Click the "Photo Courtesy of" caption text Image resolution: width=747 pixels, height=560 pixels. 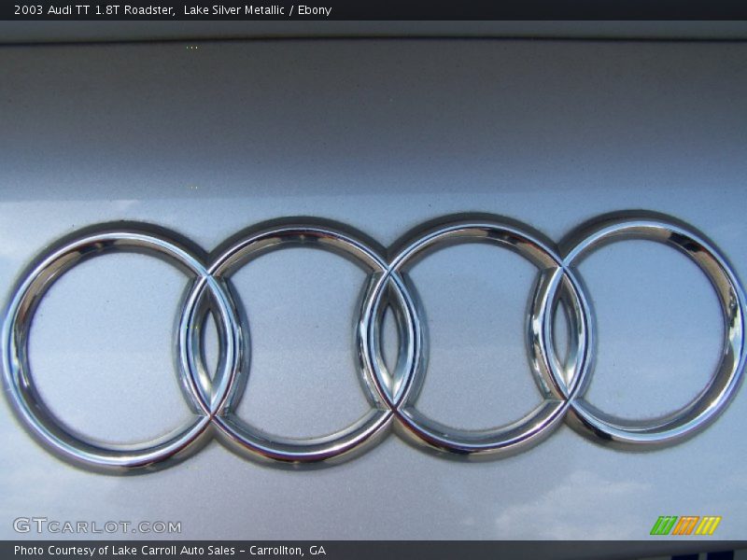point(62,551)
